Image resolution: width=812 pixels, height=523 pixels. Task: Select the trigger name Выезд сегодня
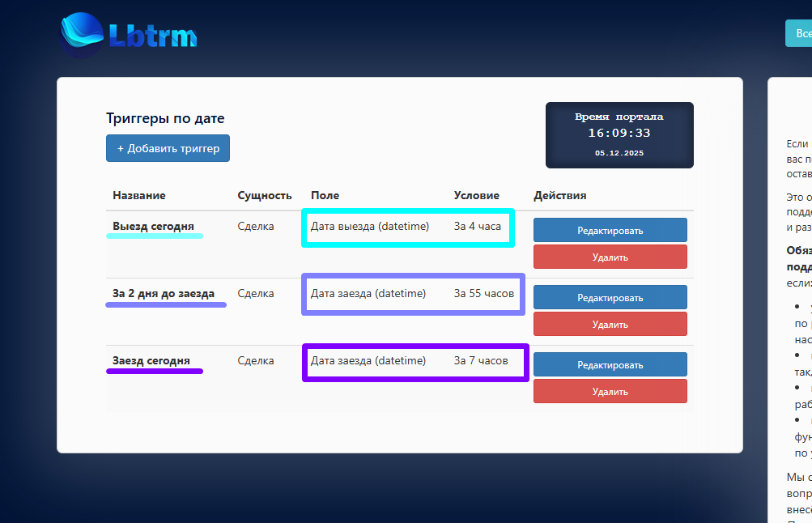(x=153, y=226)
